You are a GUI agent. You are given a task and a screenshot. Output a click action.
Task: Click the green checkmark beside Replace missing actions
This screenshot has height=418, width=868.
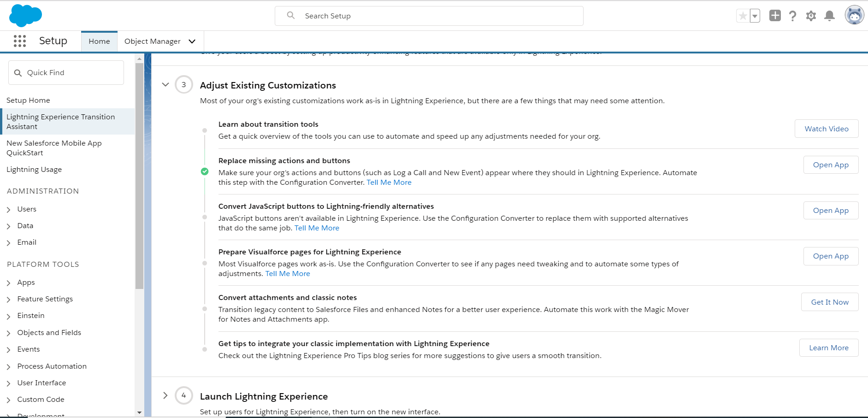[204, 171]
